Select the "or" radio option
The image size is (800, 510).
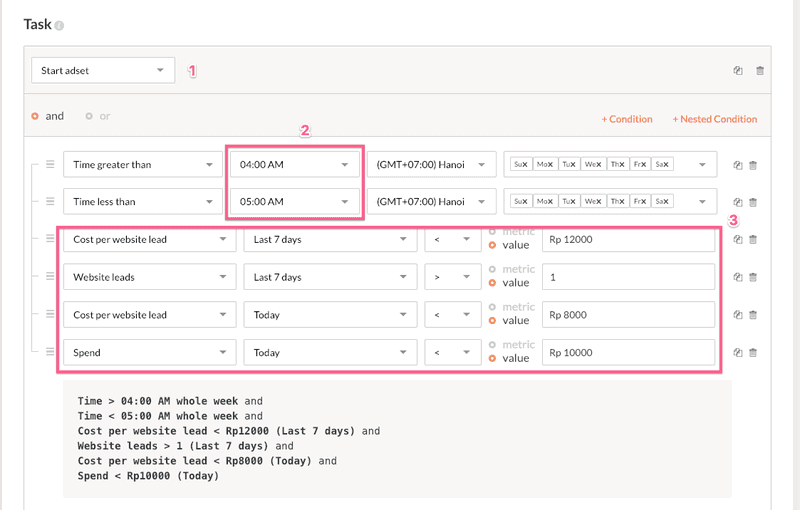(89, 116)
